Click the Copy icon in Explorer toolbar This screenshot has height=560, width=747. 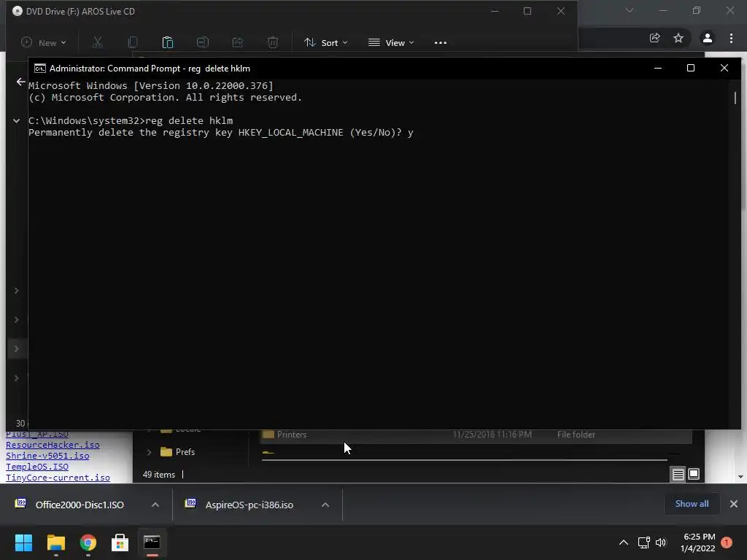[133, 42]
